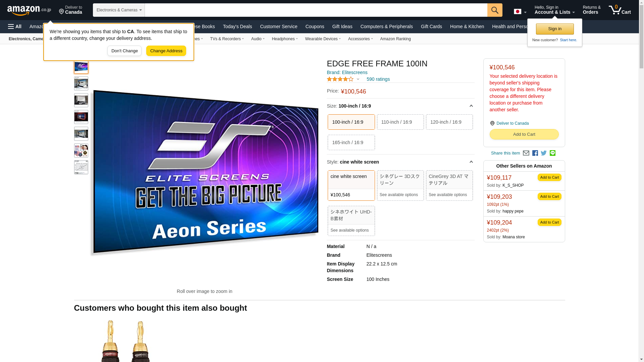Open the Amazon.co.jp home logo
Viewport: 644px width, 362px height.
click(29, 10)
